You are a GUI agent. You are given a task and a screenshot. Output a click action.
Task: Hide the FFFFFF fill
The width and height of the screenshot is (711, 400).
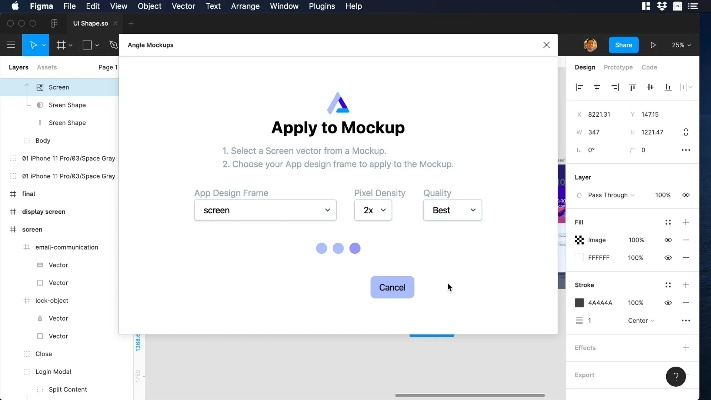click(668, 258)
